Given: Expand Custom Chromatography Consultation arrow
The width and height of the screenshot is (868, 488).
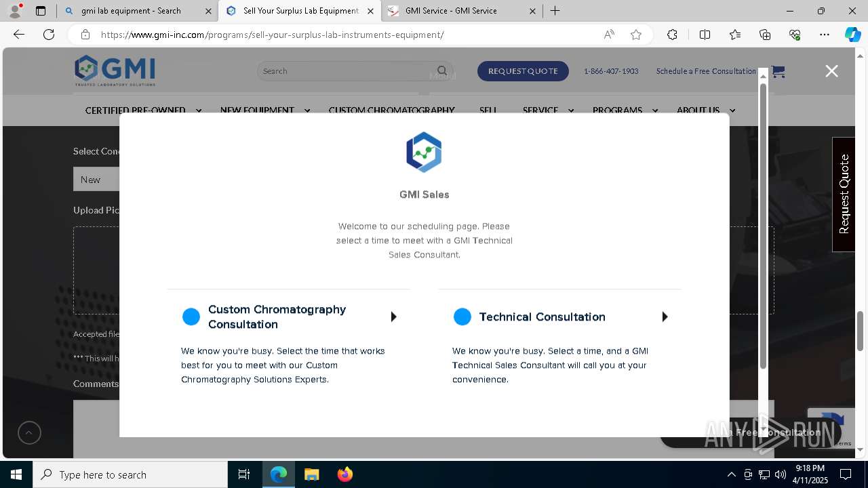Looking at the screenshot, I should [394, 317].
